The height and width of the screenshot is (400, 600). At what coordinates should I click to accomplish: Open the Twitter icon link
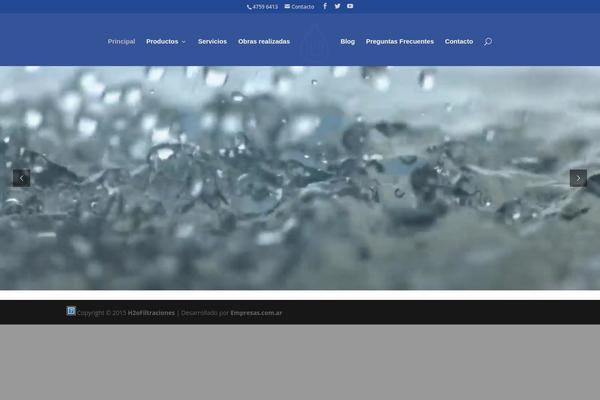[x=337, y=6]
